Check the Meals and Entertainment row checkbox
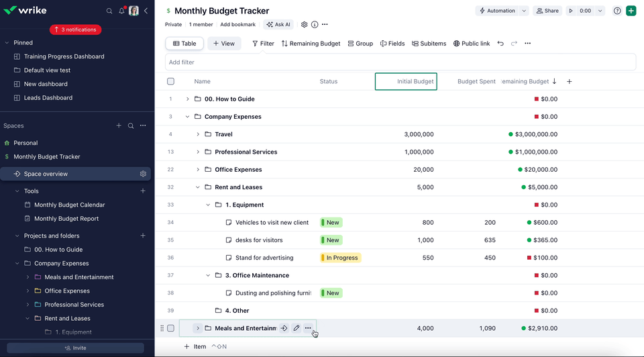The image size is (644, 357). pyautogui.click(x=170, y=328)
